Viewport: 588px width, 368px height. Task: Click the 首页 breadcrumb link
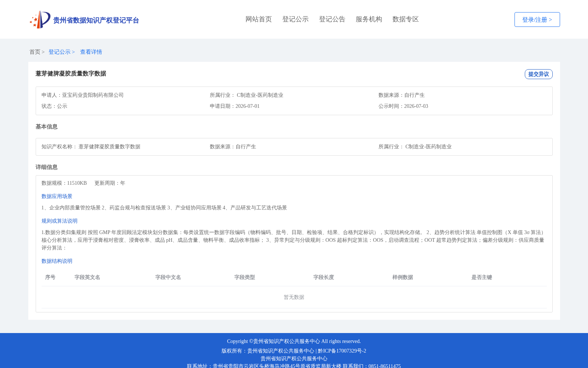(35, 52)
